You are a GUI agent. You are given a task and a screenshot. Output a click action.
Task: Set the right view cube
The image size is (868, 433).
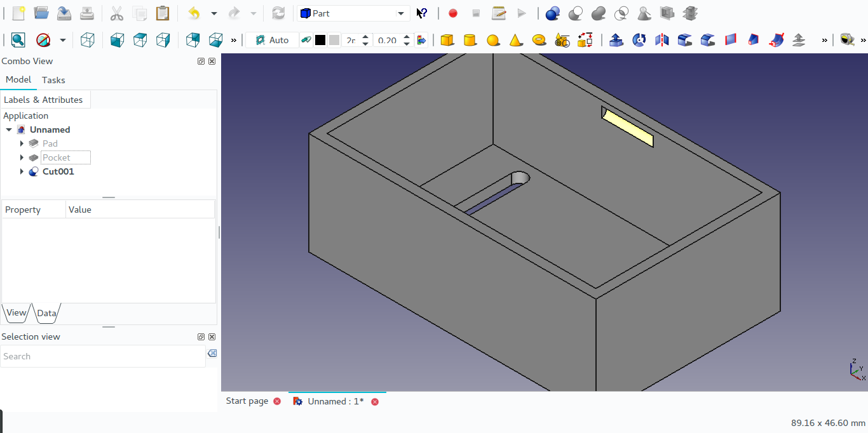pyautogui.click(x=163, y=40)
